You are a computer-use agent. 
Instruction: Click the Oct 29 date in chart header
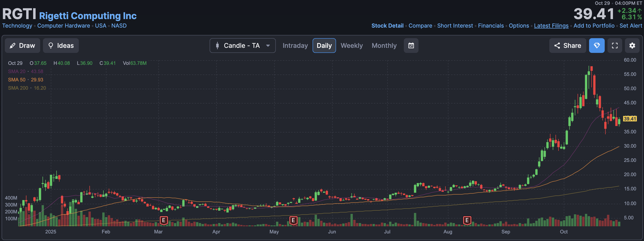(15, 63)
